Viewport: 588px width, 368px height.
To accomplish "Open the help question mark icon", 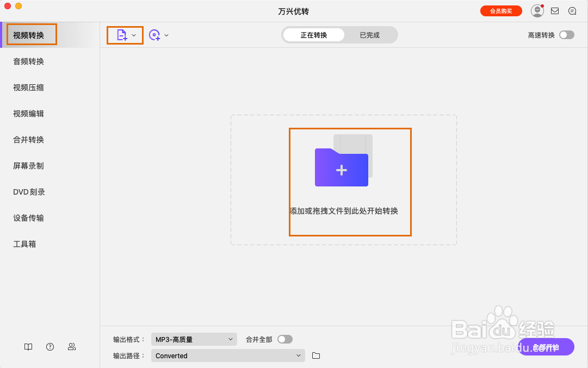I will pos(49,347).
